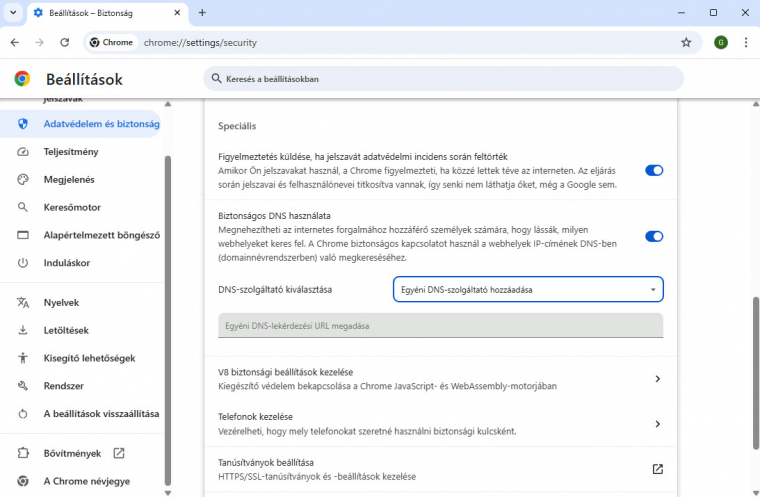Bookmark this page with the star icon
Screen dimensions: 760x497
(686, 43)
